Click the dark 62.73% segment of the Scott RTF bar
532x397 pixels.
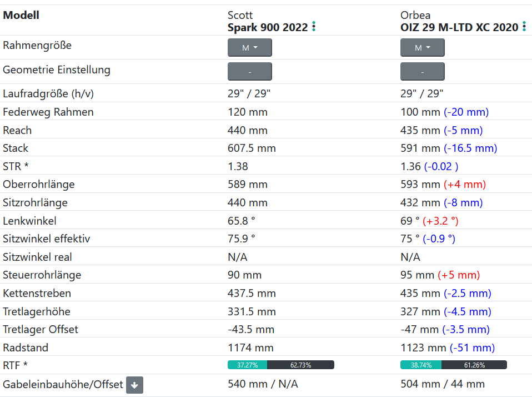(x=300, y=365)
